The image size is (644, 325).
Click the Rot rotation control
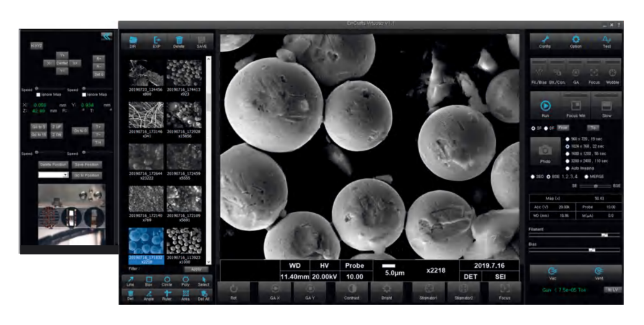[x=234, y=292]
